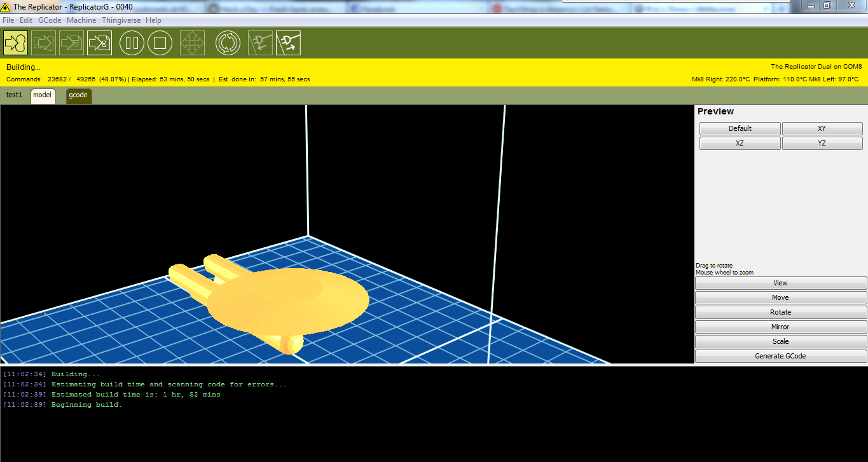Image resolution: width=868 pixels, height=462 pixels.
Task: Click the 'Preview' panel heading
Action: [715, 111]
